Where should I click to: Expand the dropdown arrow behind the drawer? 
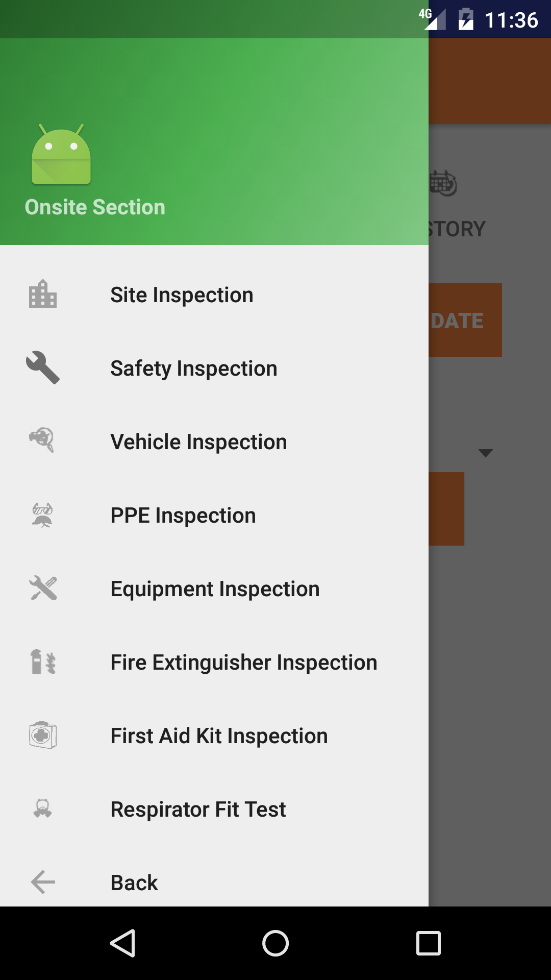click(x=485, y=453)
